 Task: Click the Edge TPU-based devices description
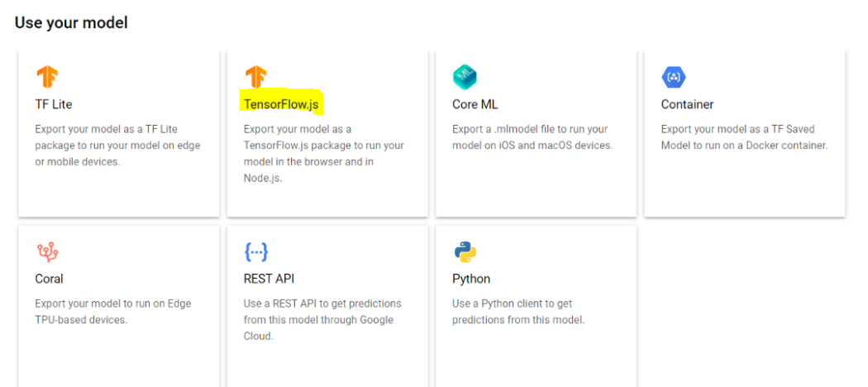point(112,312)
